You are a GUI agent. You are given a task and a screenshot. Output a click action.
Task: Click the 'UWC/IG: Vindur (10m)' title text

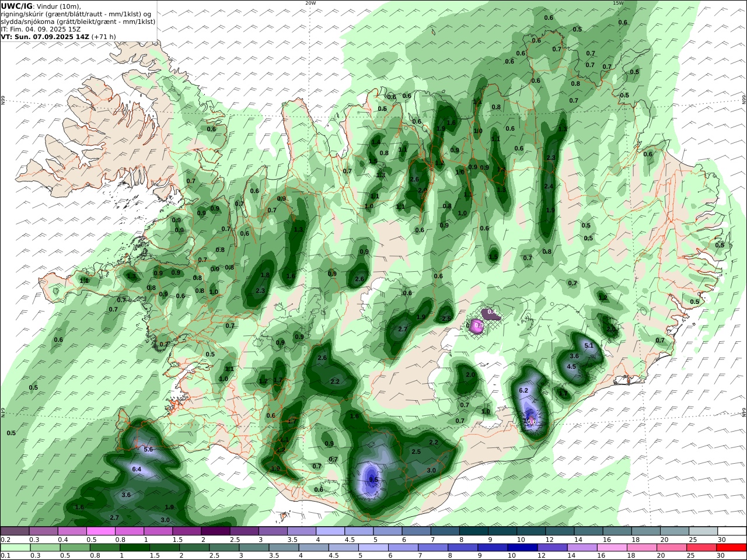point(41,6)
